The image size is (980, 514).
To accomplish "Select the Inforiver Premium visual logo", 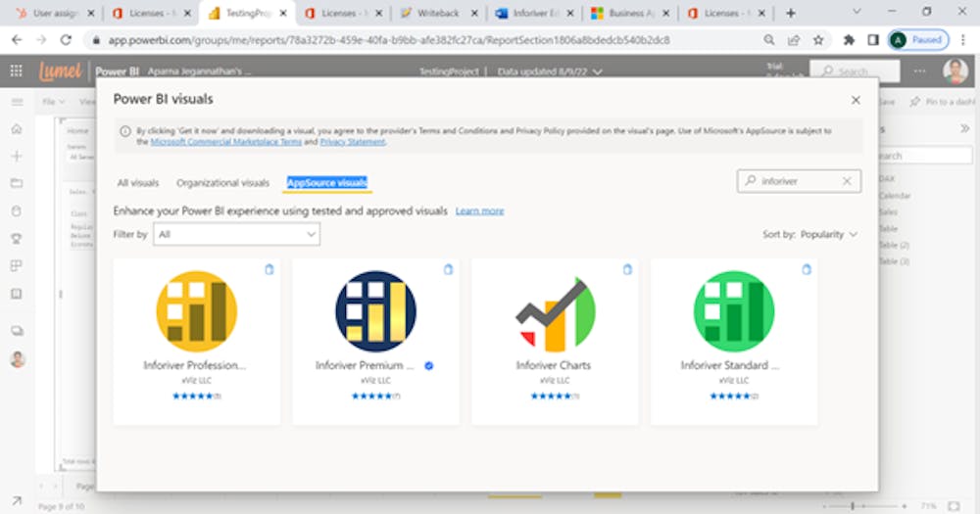I will [375, 311].
